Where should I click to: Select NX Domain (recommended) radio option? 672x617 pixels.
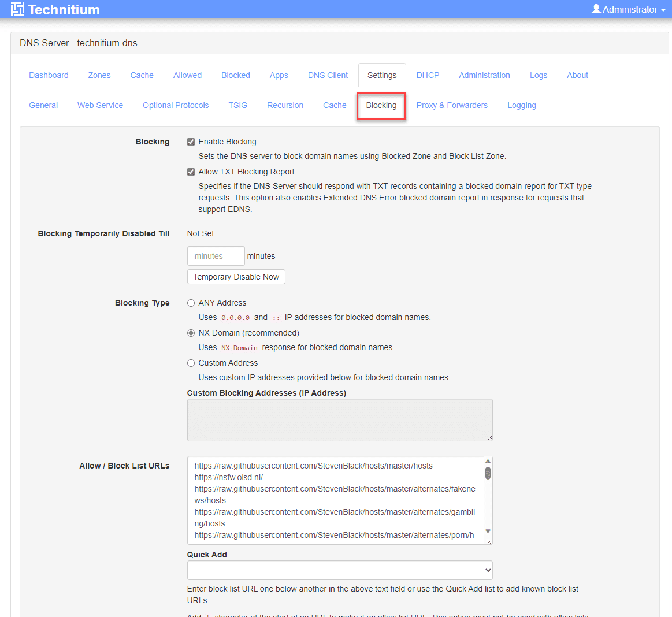(191, 333)
